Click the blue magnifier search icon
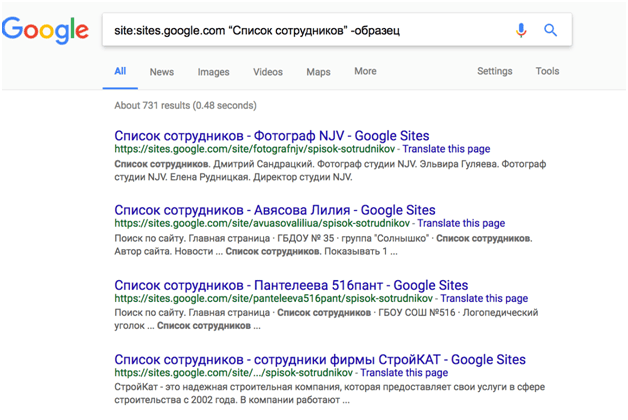 [x=550, y=30]
